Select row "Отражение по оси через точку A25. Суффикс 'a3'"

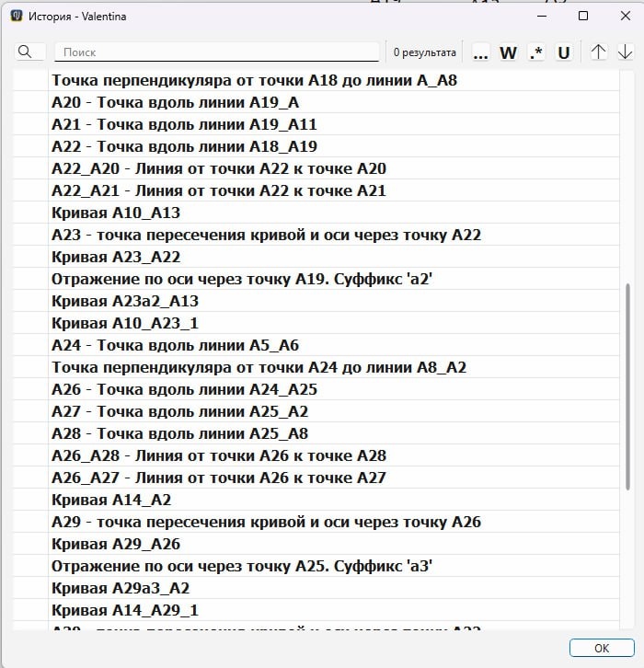[x=316, y=566]
